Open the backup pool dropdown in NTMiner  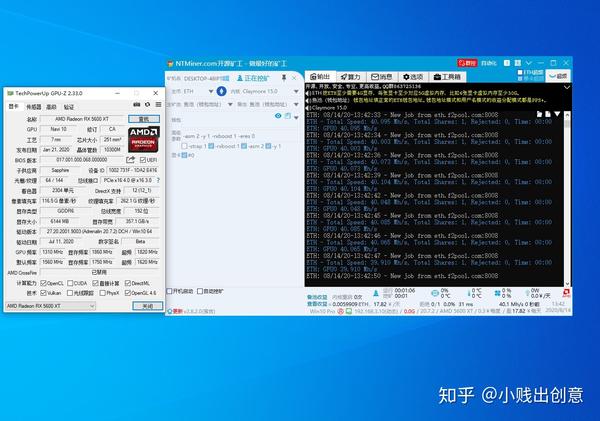[x=296, y=104]
